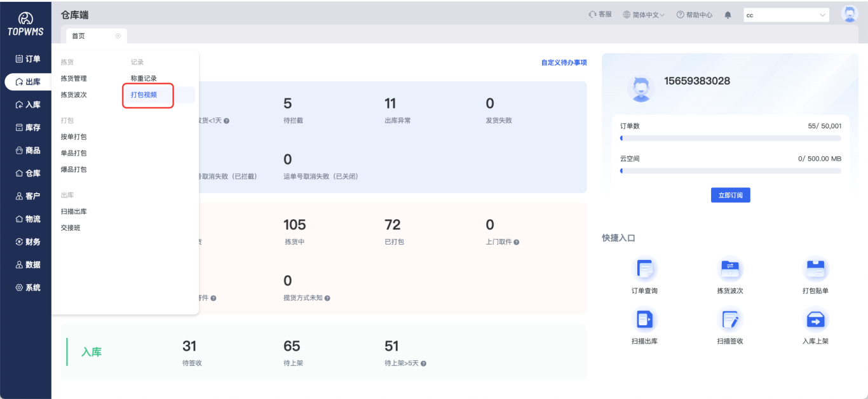Open the 库存 sidebar menu
This screenshot has width=868, height=399.
click(x=28, y=128)
